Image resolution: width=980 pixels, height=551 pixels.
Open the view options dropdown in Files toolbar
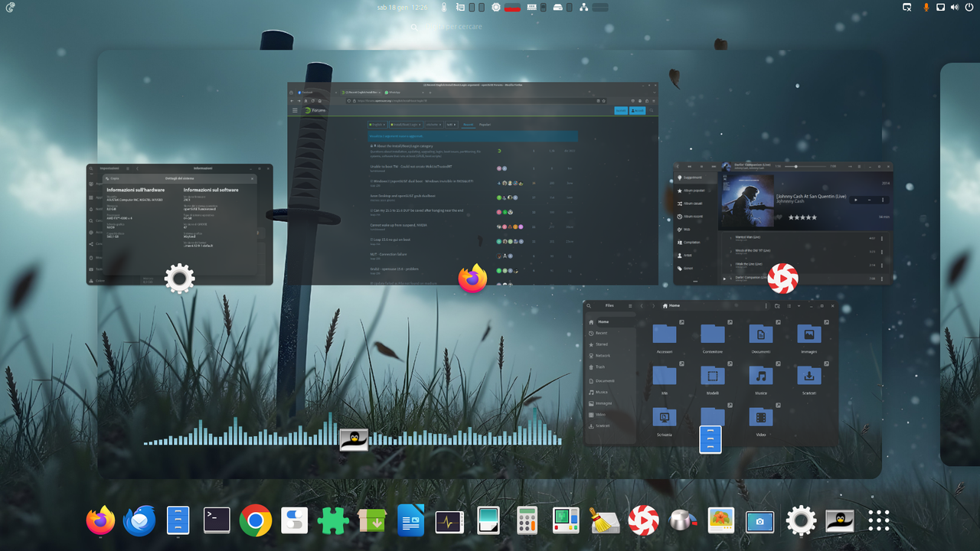click(799, 306)
